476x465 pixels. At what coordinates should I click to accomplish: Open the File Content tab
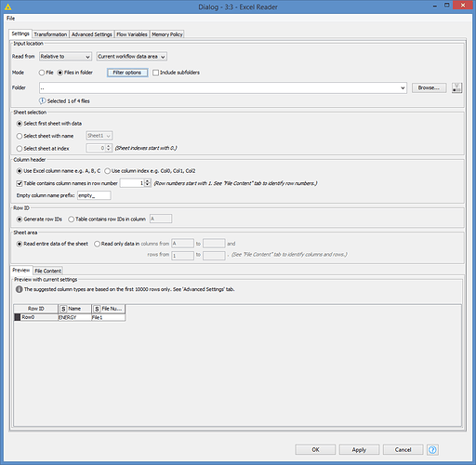pos(47,271)
